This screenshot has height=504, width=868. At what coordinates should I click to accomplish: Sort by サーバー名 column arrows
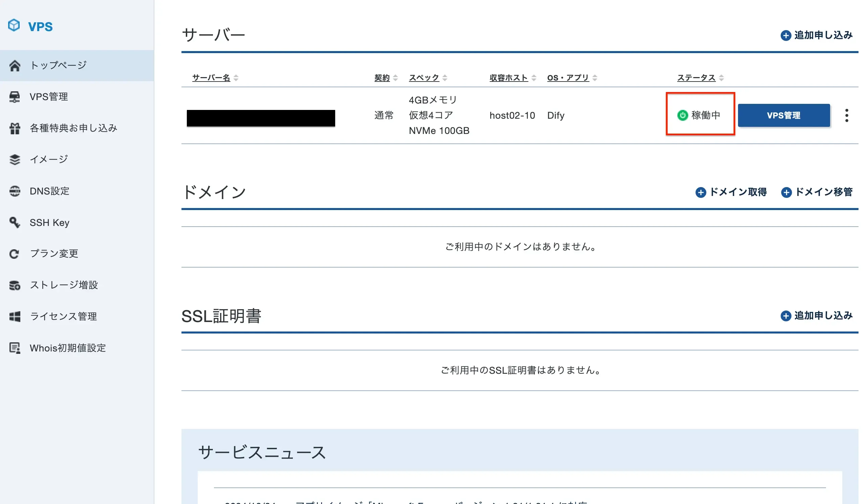(236, 78)
